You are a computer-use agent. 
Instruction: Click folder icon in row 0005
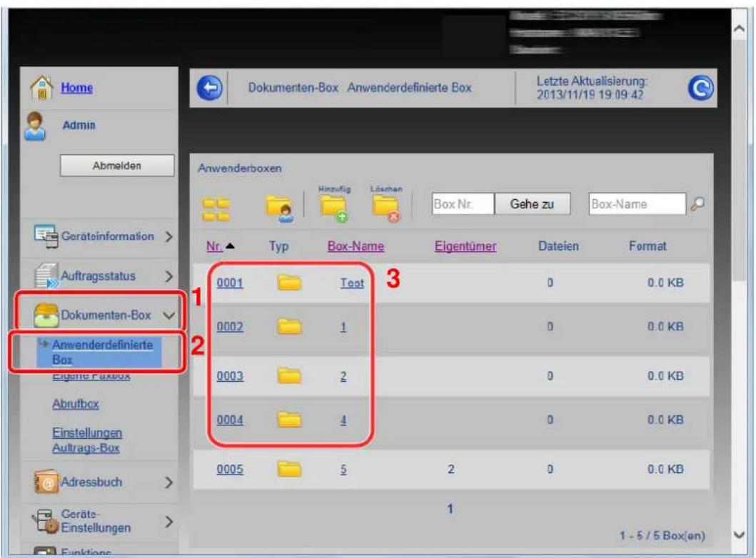289,469
